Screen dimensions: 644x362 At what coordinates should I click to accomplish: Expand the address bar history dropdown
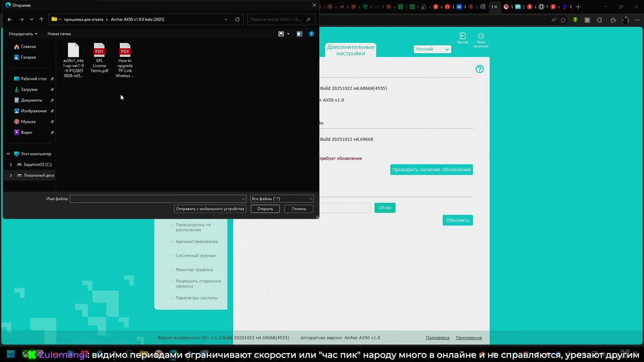click(x=226, y=19)
